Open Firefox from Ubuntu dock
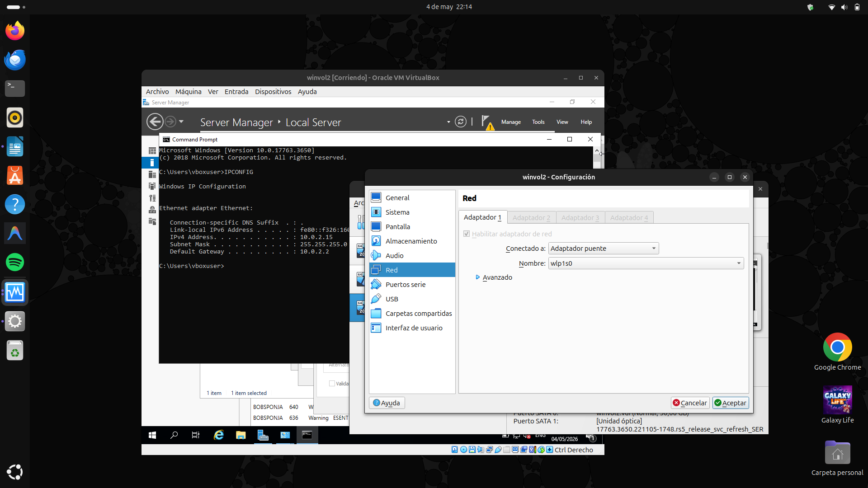868x488 pixels. (15, 31)
